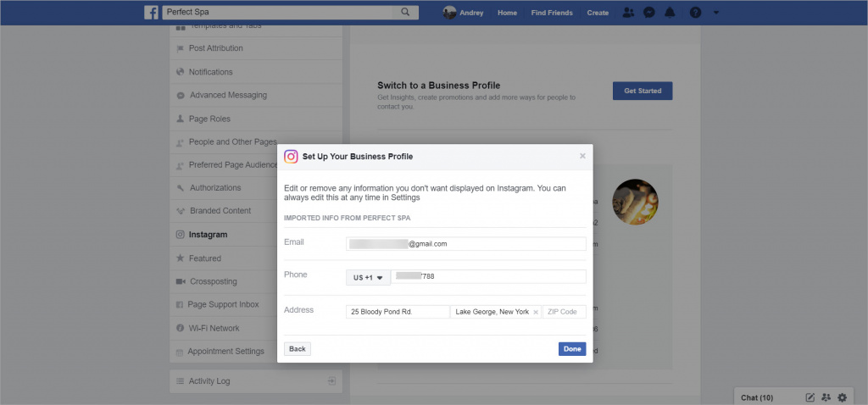Click the Andrey profile name link
Viewport: 868px width, 405px height.
pos(471,13)
